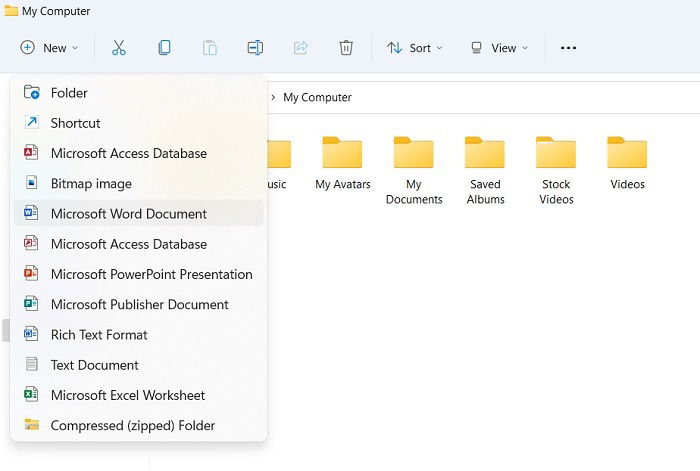Click the Share icon in toolbar

point(301,48)
